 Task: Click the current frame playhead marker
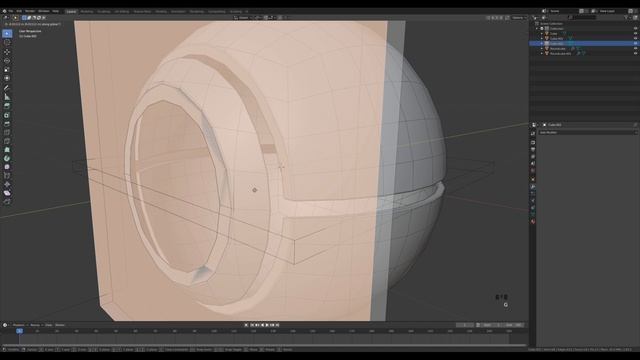[19, 331]
